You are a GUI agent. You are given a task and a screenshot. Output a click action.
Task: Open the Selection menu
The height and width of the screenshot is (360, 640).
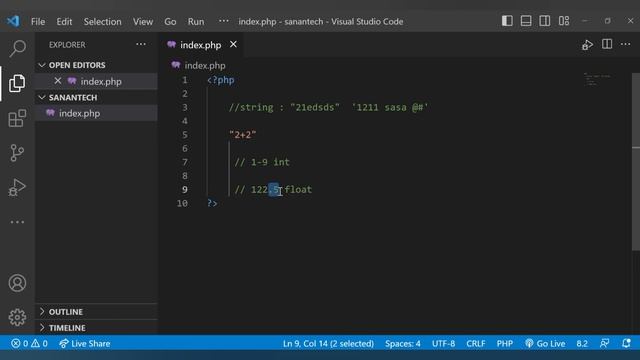point(102,21)
